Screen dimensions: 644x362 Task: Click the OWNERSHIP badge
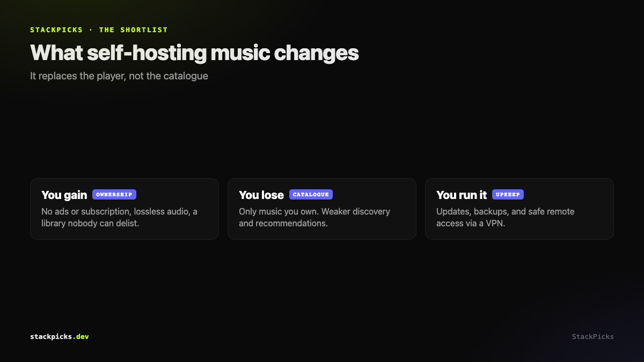114,195
